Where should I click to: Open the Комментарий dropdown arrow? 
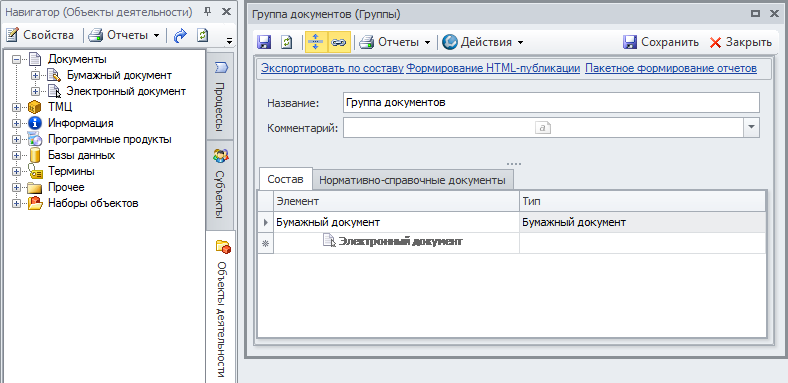751,128
